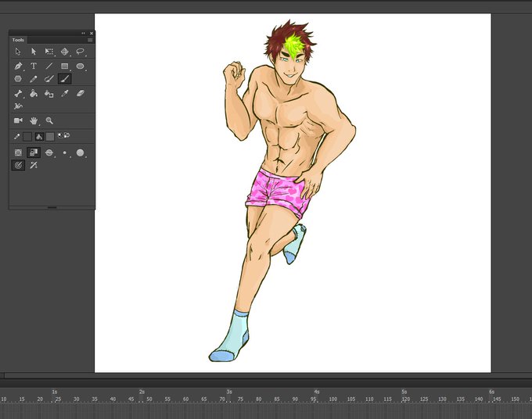Select the Lasso tool

(x=80, y=52)
